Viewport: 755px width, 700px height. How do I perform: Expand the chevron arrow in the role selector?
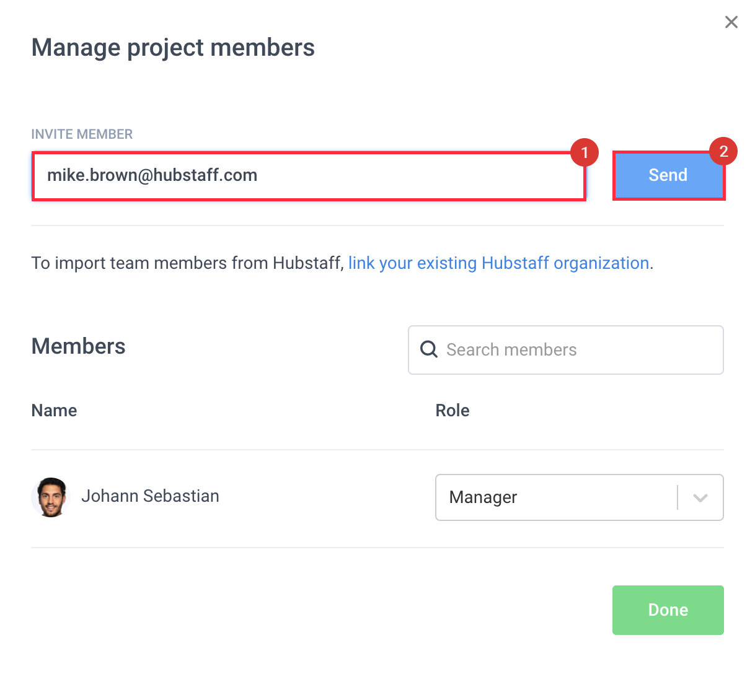700,498
